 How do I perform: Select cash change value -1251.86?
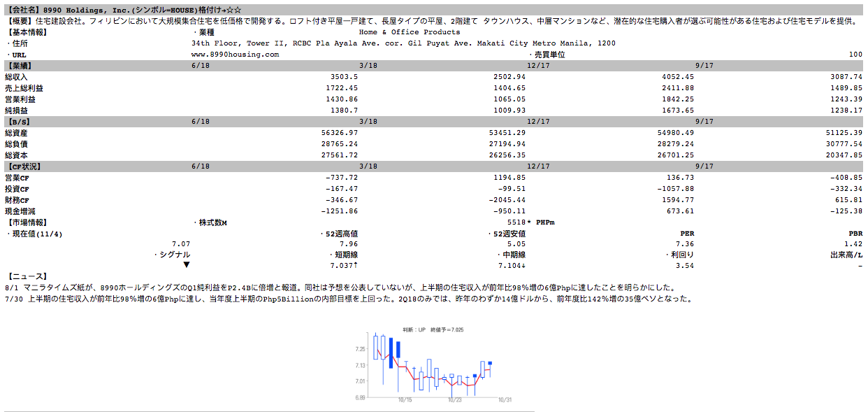(x=339, y=211)
